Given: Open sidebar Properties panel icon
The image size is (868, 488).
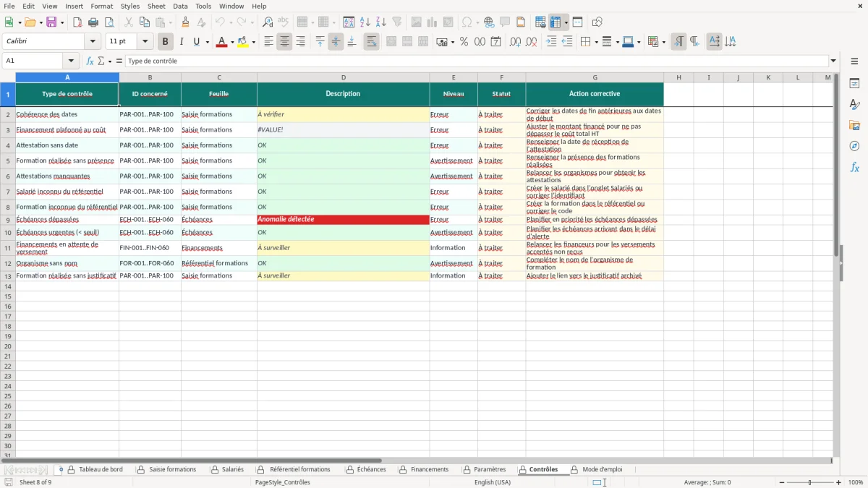Looking at the screenshot, I should coord(854,84).
